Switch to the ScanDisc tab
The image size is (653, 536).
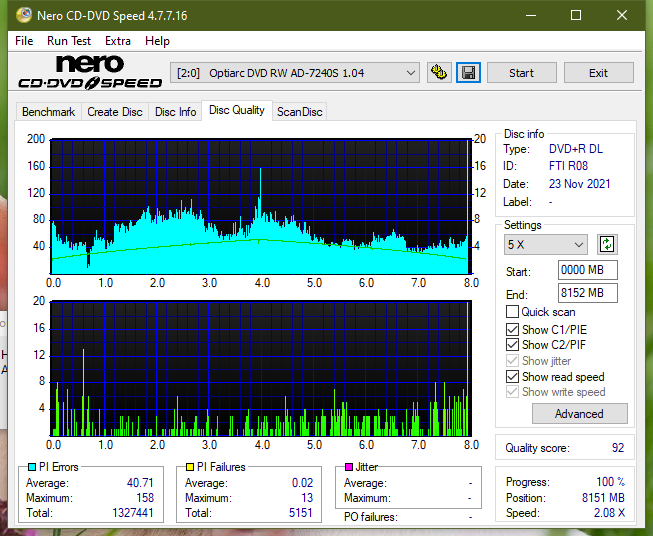click(x=299, y=112)
